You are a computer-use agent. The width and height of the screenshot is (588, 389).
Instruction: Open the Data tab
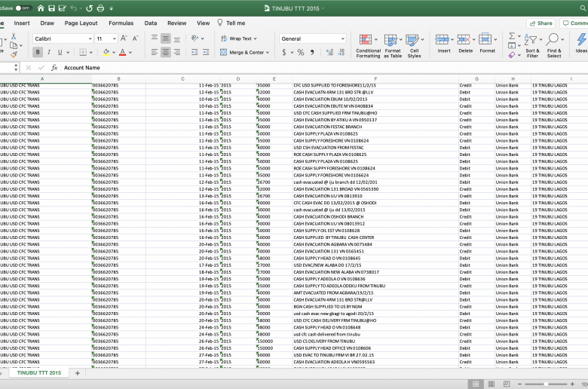click(x=151, y=23)
